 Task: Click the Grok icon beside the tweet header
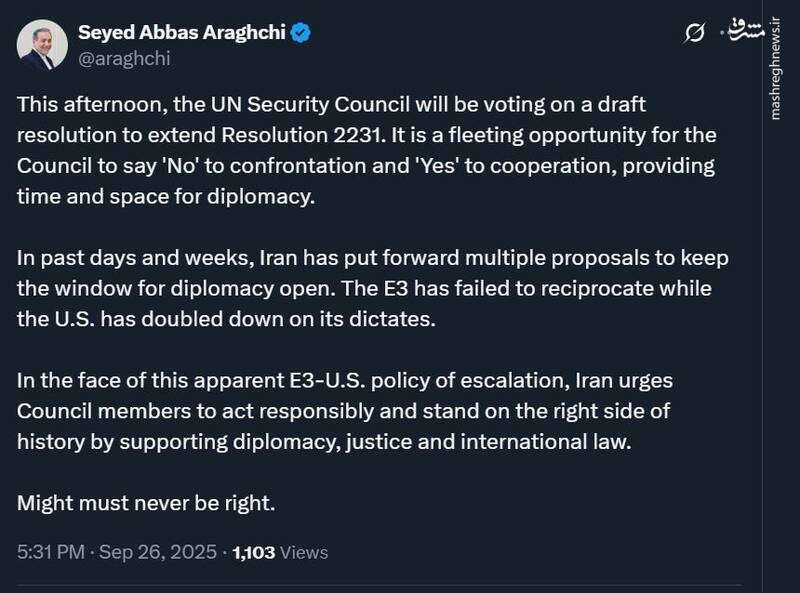pos(694,34)
